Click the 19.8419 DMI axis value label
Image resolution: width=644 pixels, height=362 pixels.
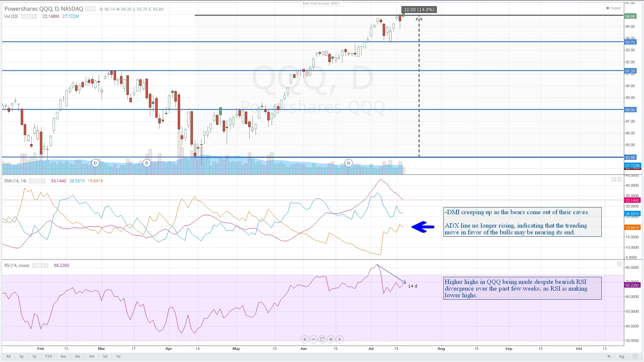point(632,228)
